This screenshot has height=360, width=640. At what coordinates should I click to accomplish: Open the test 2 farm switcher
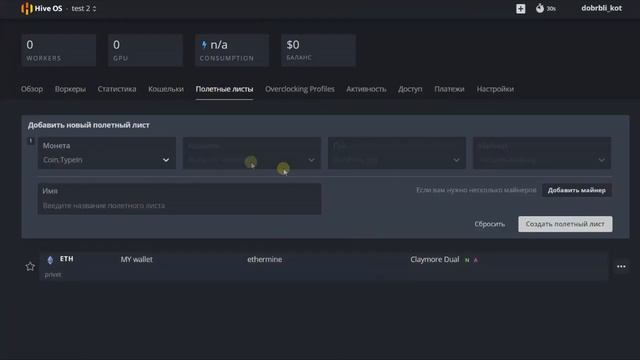pos(84,8)
